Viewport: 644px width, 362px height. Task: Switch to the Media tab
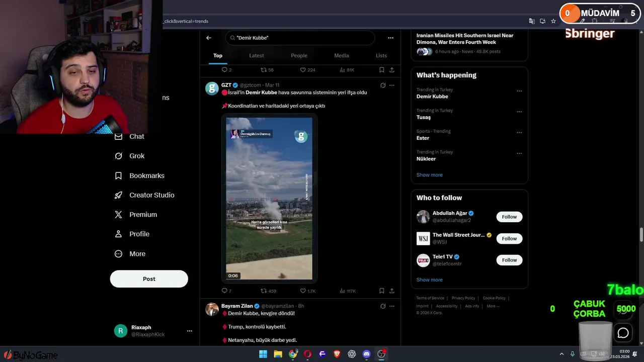(342, 55)
